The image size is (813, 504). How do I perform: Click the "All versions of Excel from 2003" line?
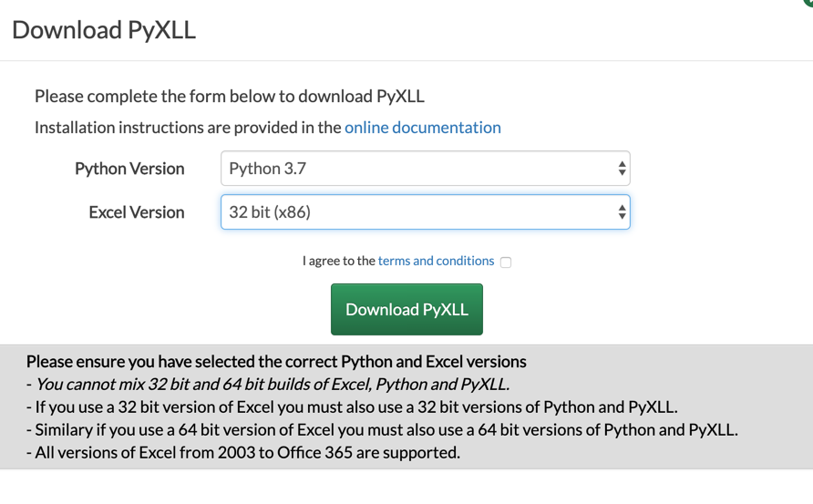(243, 453)
